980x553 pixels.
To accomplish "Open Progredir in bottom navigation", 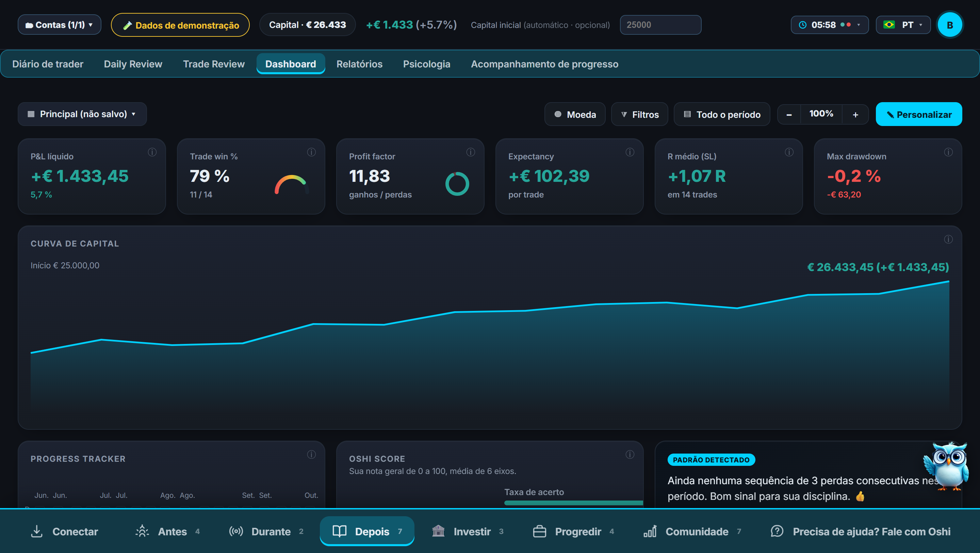I will point(573,531).
